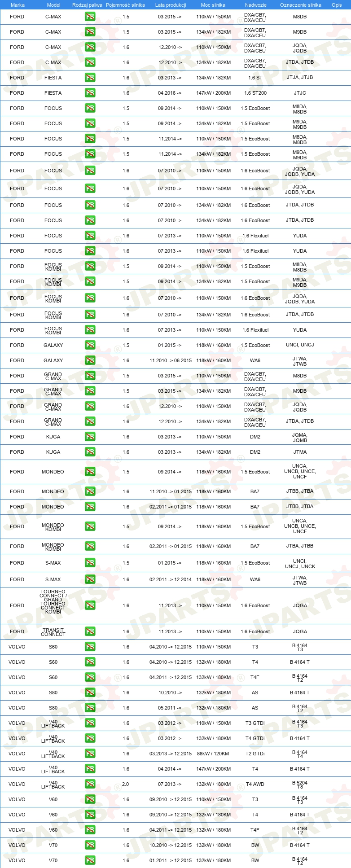Click the PB icon in Grand C-MAX M8DB row
The image size is (351, 868).
[x=90, y=376]
